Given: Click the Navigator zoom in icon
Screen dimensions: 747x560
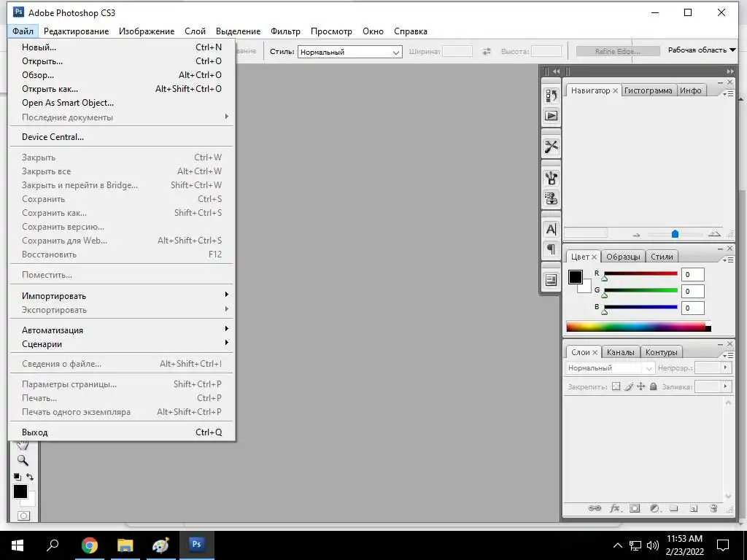Looking at the screenshot, I should click(x=714, y=234).
